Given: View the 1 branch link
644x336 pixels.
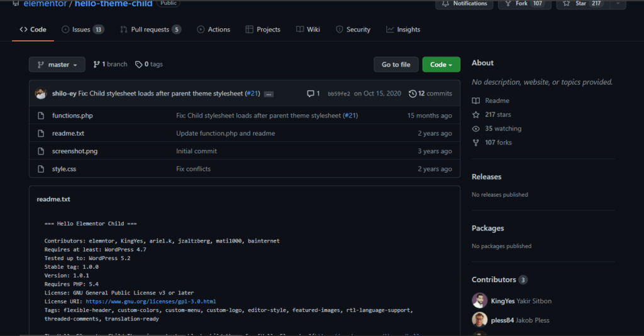Looking at the screenshot, I should pos(110,65).
